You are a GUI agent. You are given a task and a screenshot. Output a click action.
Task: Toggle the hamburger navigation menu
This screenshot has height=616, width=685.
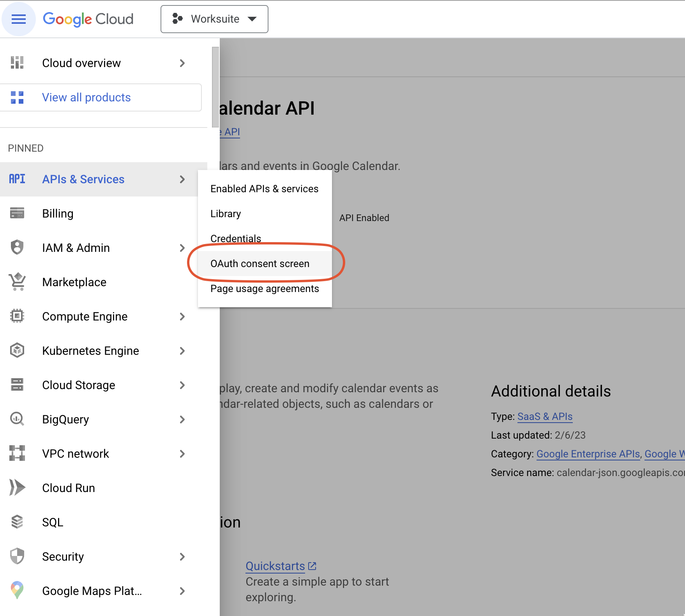point(18,19)
